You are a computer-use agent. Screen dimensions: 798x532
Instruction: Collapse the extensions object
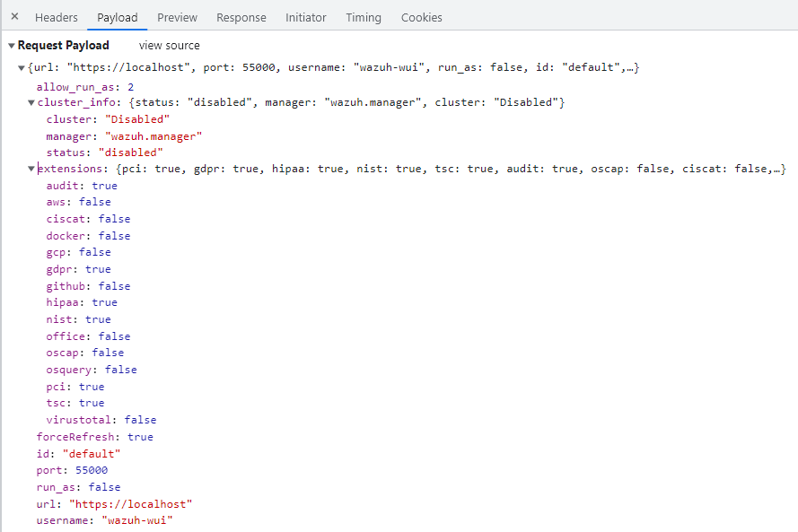(x=31, y=168)
